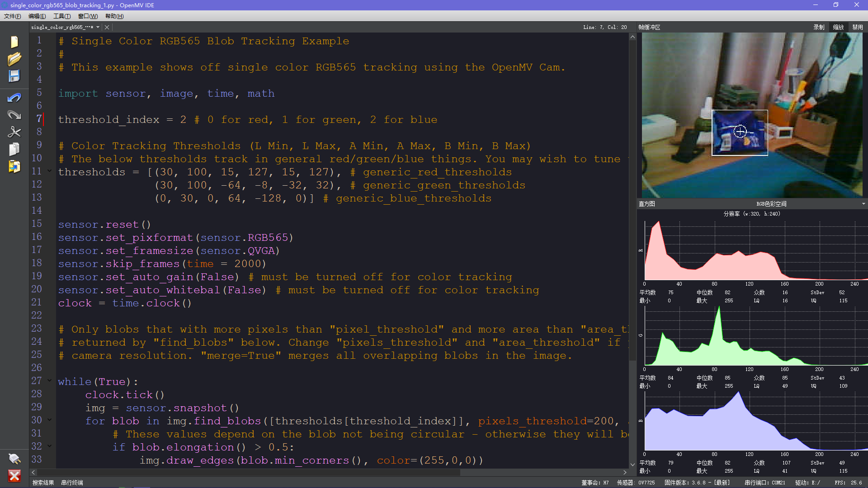Click clock.tick() on line 28
Viewport: 868px width, 488px height.
pos(125,395)
